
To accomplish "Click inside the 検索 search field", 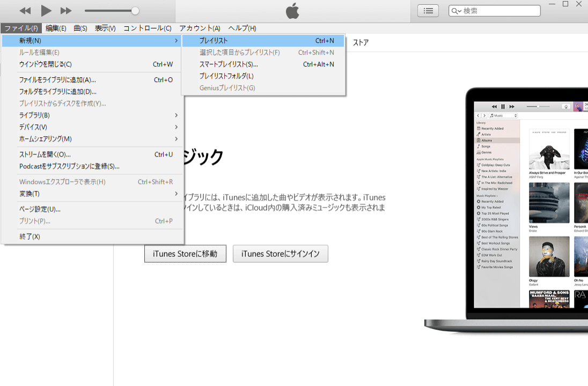I will [x=494, y=10].
